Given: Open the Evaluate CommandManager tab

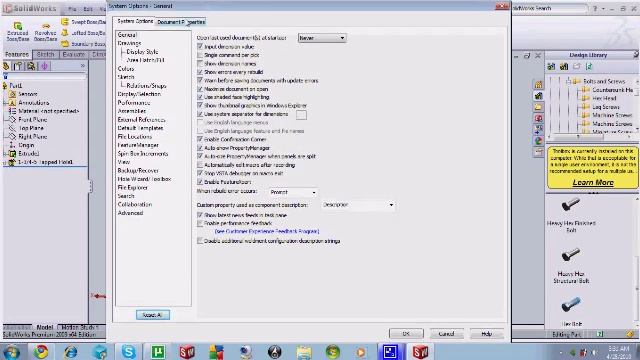Looking at the screenshot, I should coord(73,54).
